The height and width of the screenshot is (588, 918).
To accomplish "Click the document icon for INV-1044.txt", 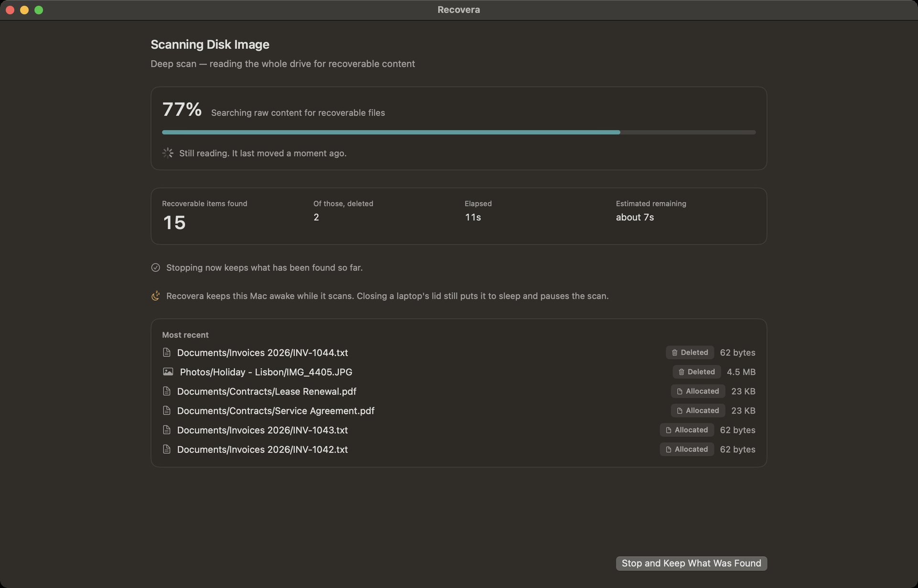I will [x=166, y=352].
